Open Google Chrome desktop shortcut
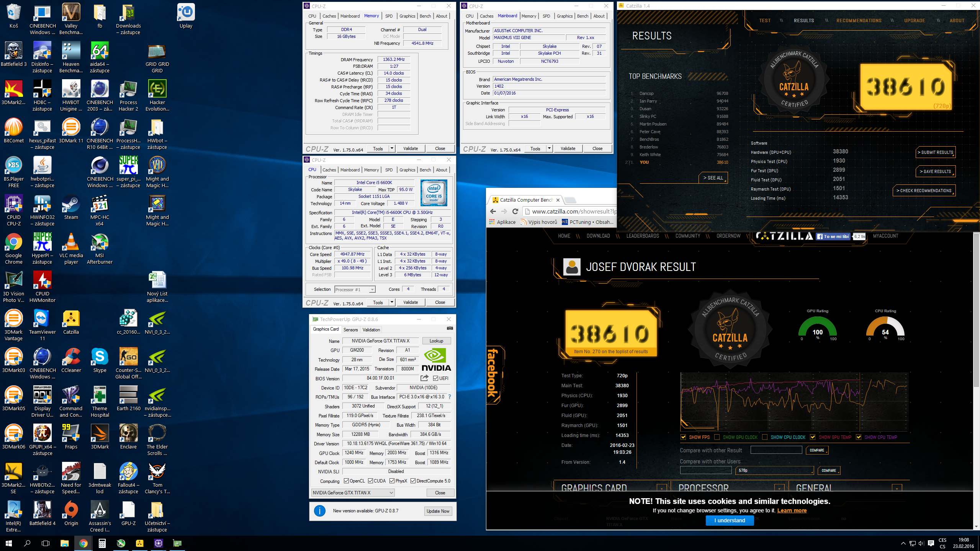 point(14,249)
